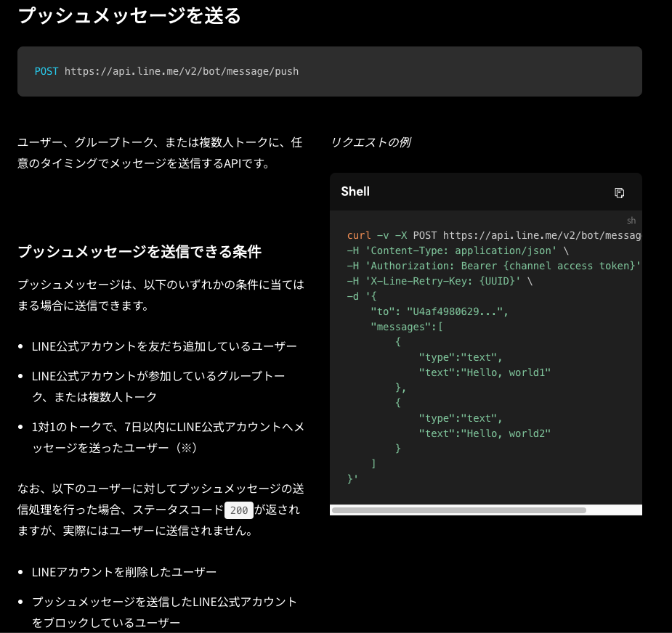Click the "to": "U4af4980629..." line
Image resolution: width=672 pixels, height=633 pixels.
tap(440, 311)
